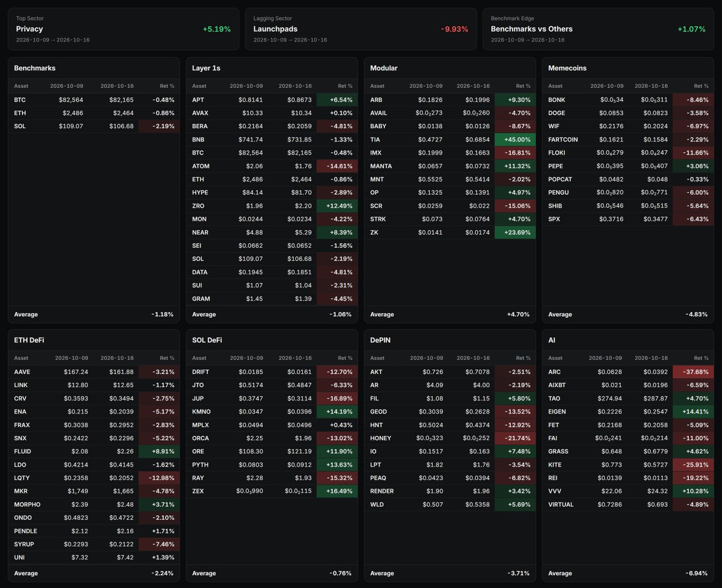Click the -9.93% lagging sector return
The height and width of the screenshot is (588, 722).
click(x=454, y=29)
